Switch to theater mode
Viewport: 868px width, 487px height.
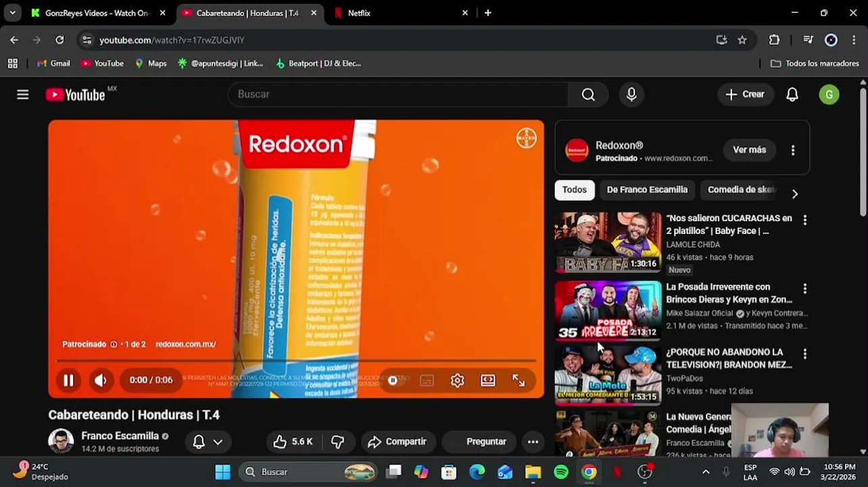[488, 380]
